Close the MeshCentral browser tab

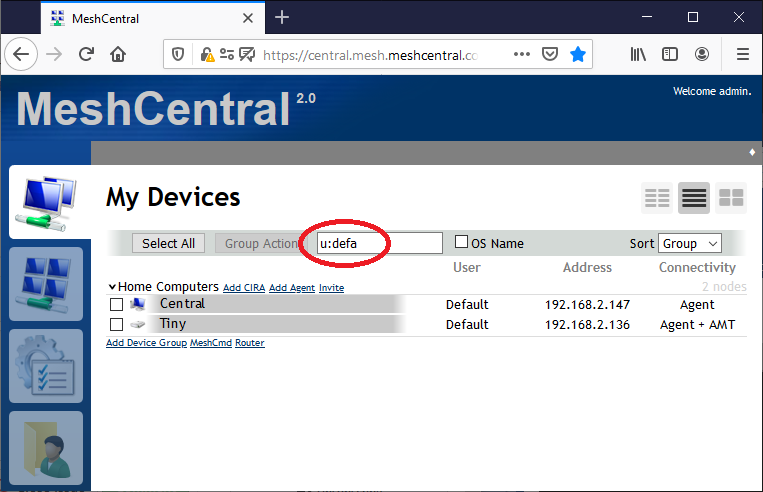(x=248, y=18)
